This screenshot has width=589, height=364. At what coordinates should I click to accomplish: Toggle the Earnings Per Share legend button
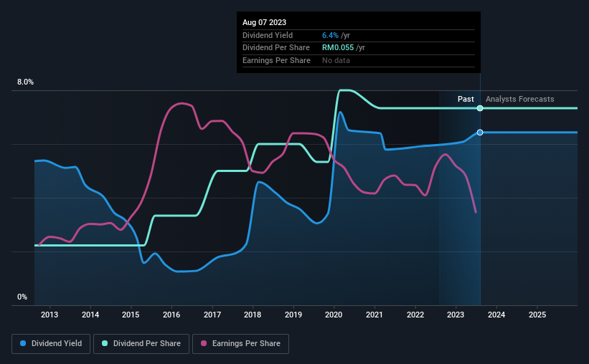tap(240, 344)
